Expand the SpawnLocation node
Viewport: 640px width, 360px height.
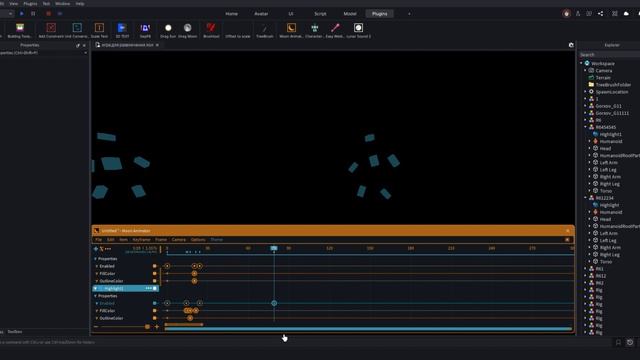point(585,92)
